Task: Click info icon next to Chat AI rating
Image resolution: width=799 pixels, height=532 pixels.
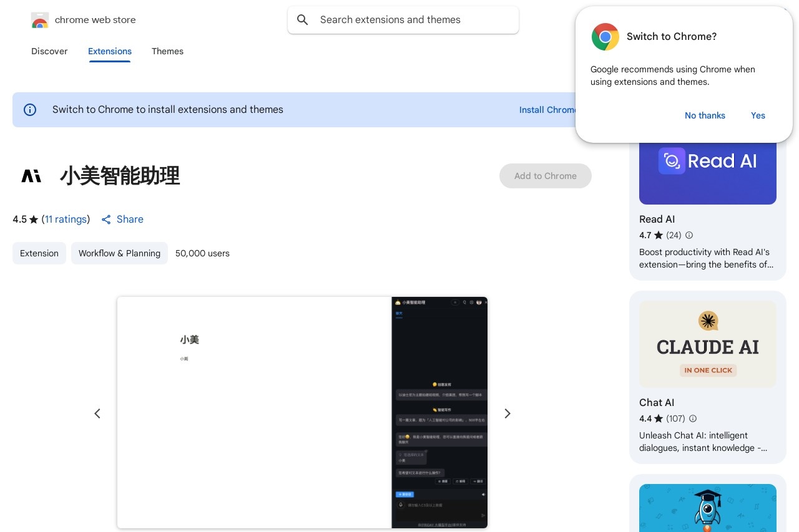Action: pyautogui.click(x=693, y=418)
